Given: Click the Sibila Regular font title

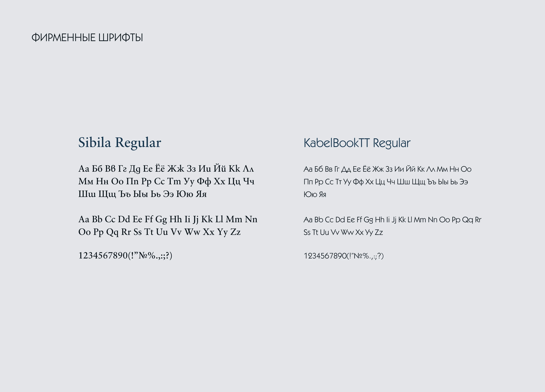Looking at the screenshot, I should 120,143.
